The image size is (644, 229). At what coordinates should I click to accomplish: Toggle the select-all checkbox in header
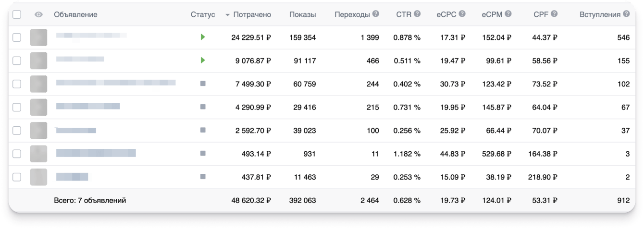coord(17,14)
